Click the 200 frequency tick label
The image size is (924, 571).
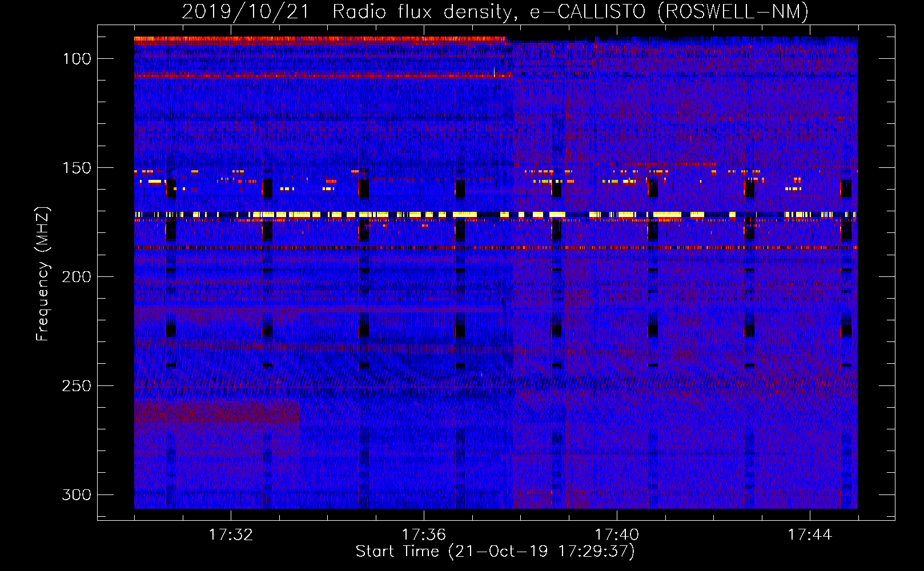77,277
